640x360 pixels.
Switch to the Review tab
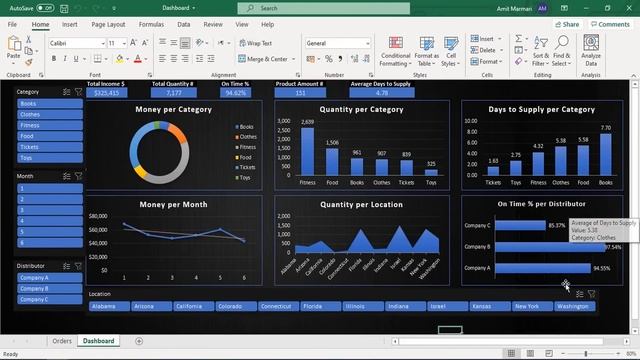click(x=213, y=24)
